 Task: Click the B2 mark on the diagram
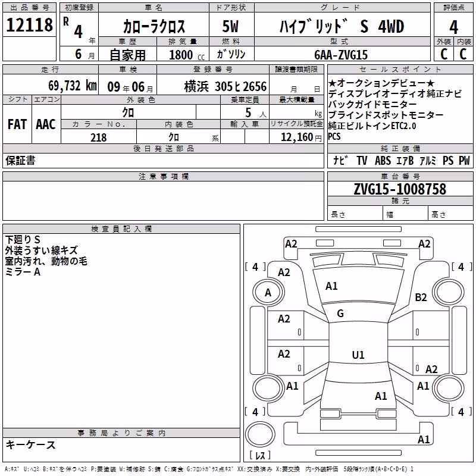click(421, 297)
